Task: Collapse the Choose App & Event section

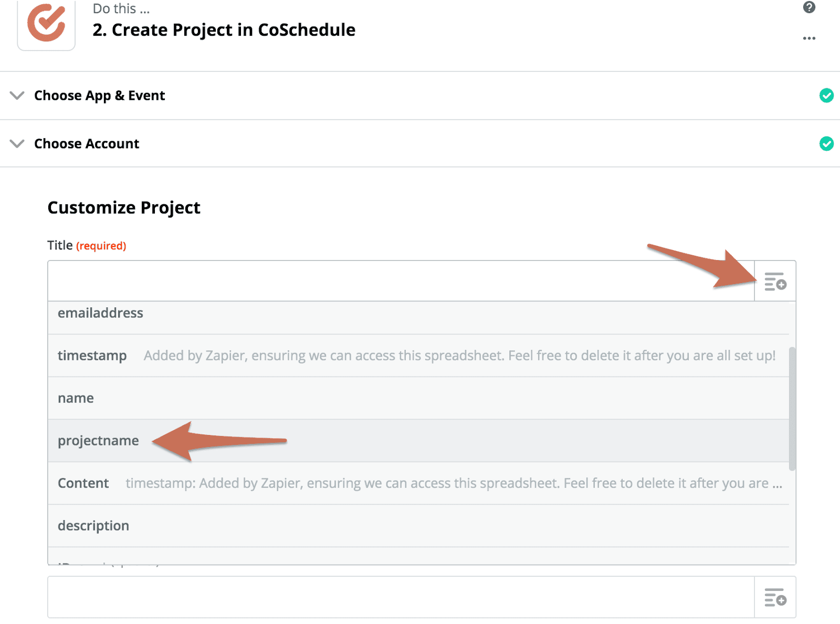Action: [17, 96]
